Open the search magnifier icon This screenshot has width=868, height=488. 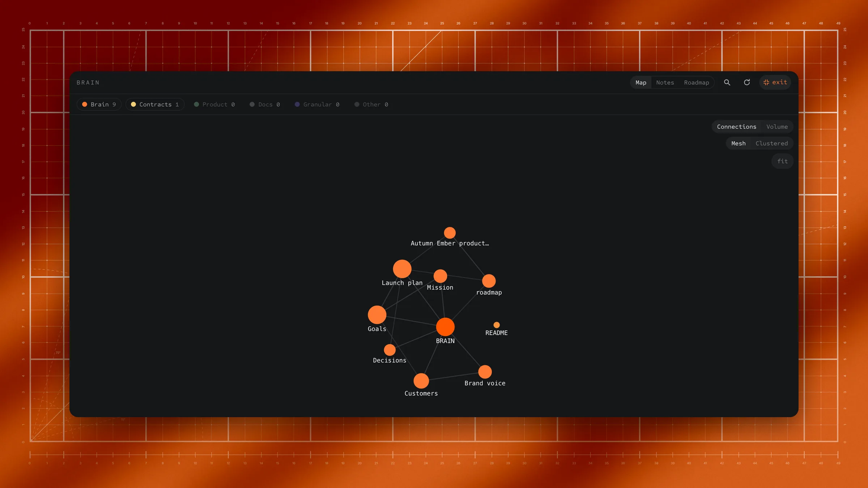727,82
